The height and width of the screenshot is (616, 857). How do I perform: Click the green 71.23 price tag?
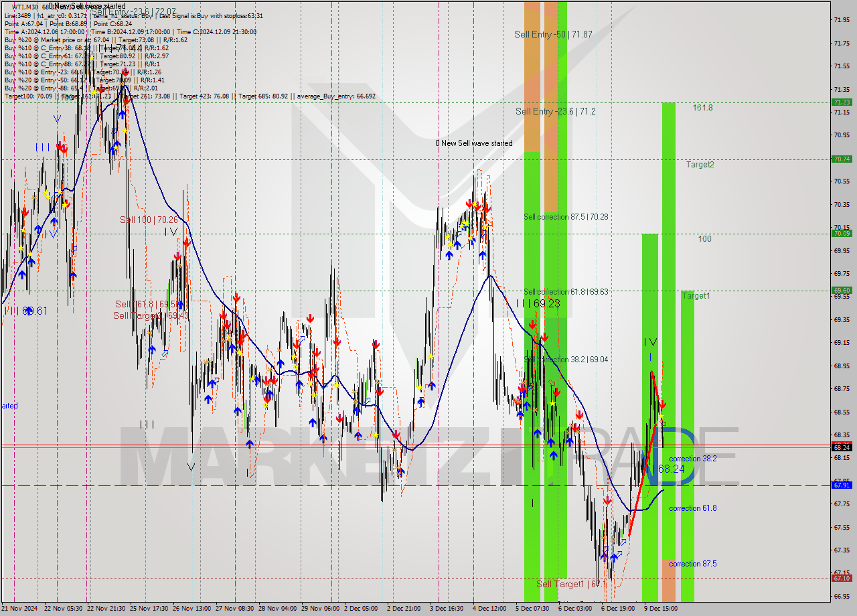coord(842,102)
